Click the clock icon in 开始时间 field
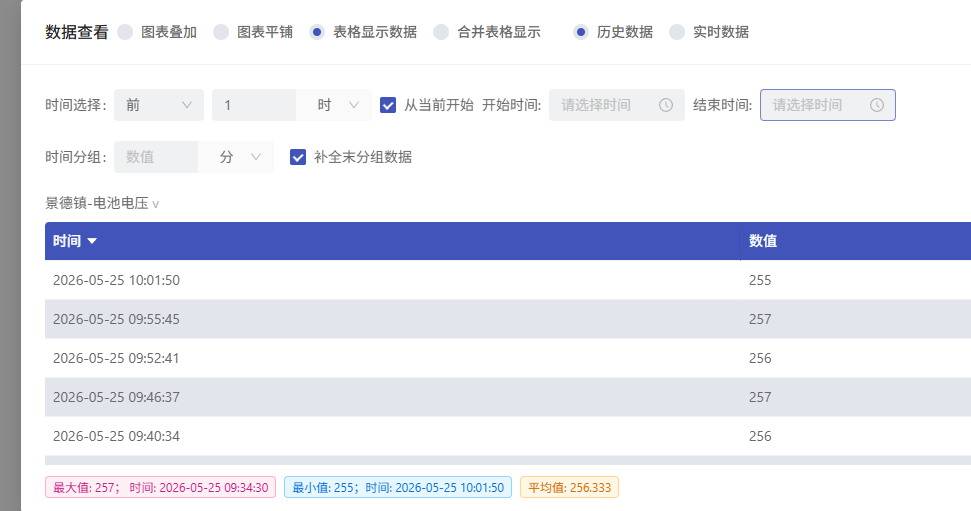The height and width of the screenshot is (511, 971). 666,105
